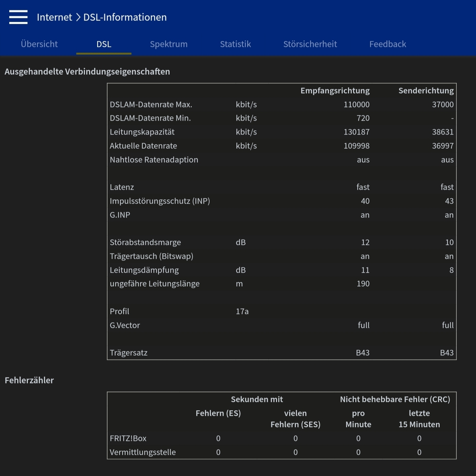Viewport: 476px width, 476px height.
Task: Click the Impulsstörungsschutz (INP) label
Action: pyautogui.click(x=160, y=201)
